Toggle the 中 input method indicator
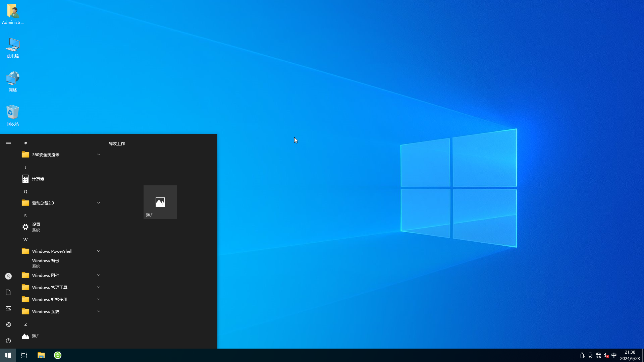The image size is (644, 362). [x=614, y=355]
